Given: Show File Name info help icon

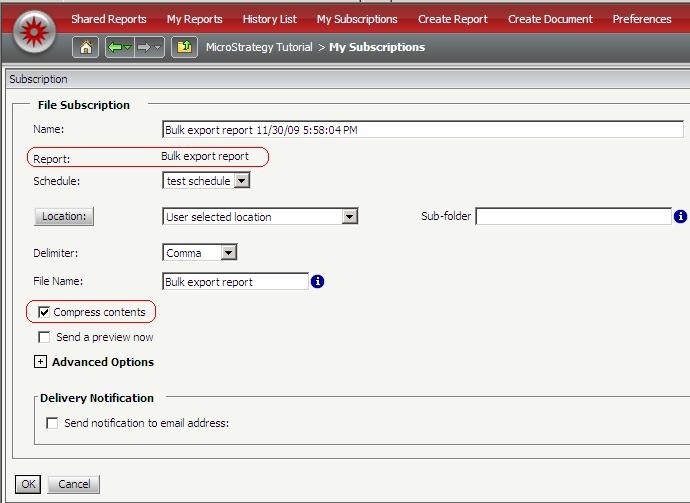Looking at the screenshot, I should [317, 281].
